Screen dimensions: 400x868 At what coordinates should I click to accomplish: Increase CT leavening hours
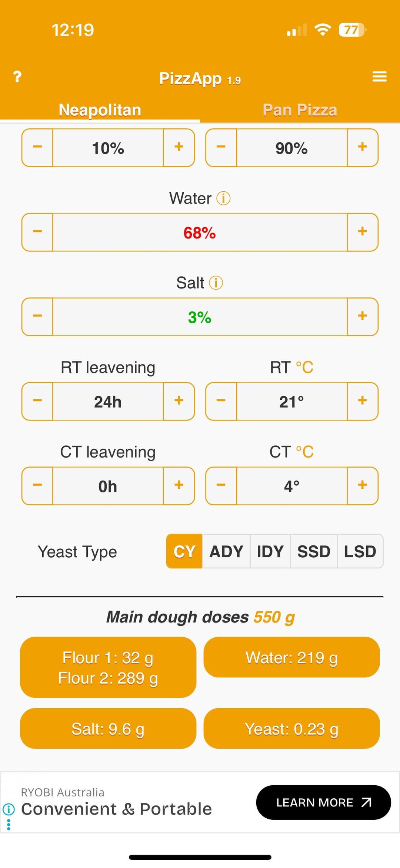[x=179, y=485]
